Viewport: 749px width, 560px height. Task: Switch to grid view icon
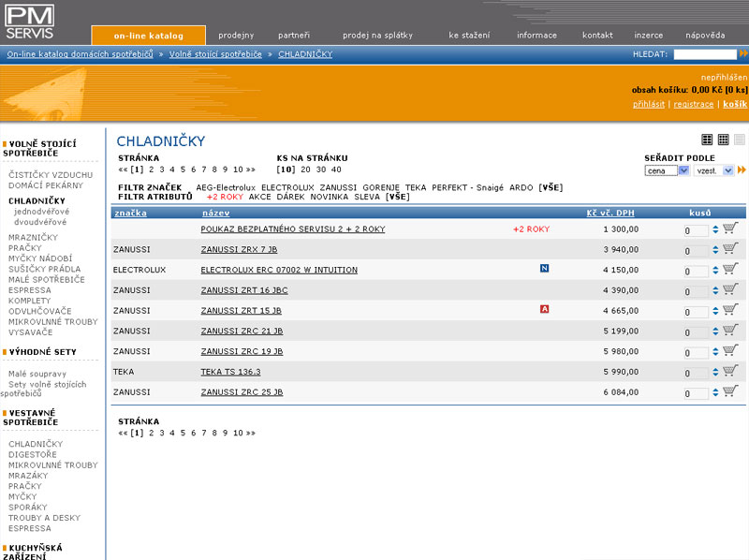point(723,140)
